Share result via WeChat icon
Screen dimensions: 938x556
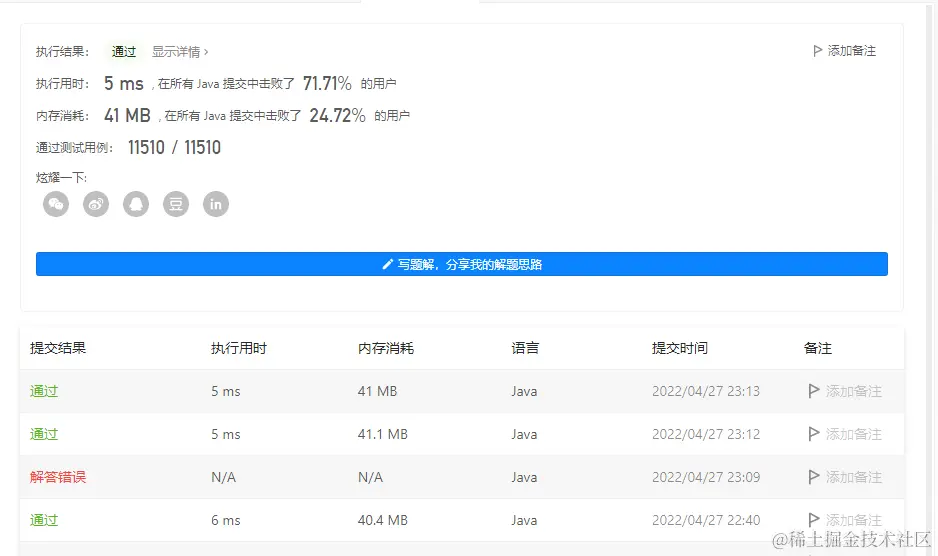pyautogui.click(x=56, y=204)
